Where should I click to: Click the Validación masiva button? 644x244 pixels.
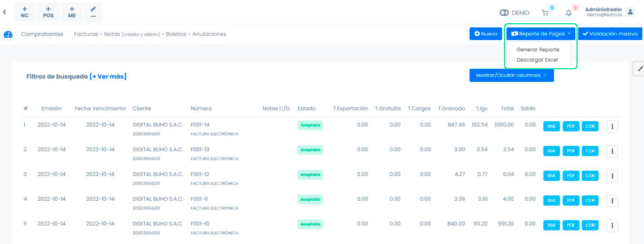point(609,34)
